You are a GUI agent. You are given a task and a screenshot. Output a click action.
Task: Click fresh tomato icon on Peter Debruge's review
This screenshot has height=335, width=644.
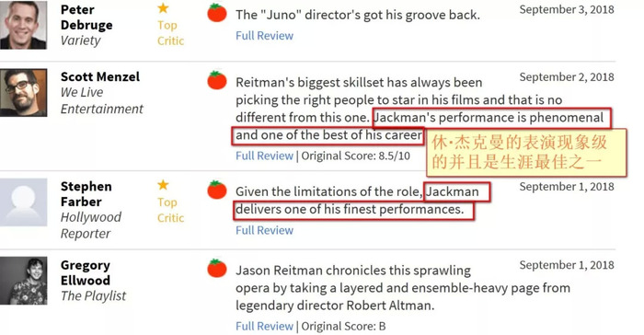point(217,13)
